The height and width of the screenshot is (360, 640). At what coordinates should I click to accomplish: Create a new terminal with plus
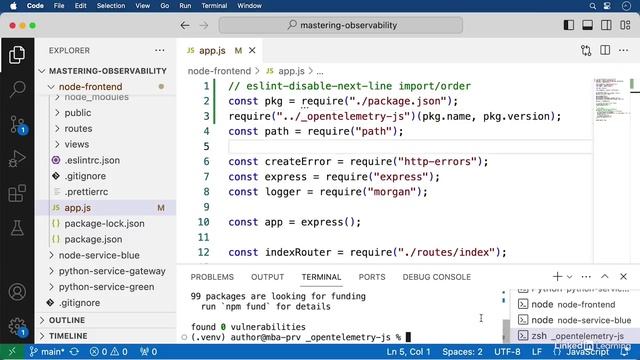coord(557,277)
